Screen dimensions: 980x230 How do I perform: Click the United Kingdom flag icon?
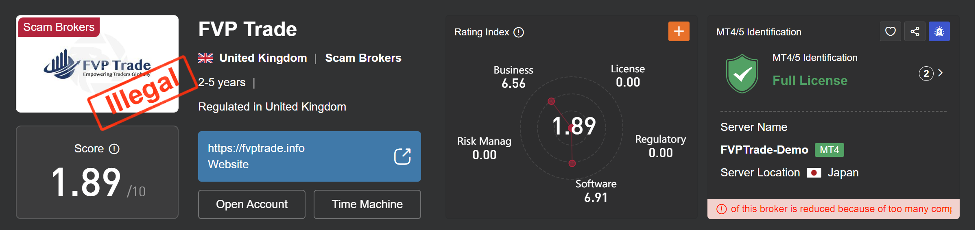pyautogui.click(x=205, y=58)
